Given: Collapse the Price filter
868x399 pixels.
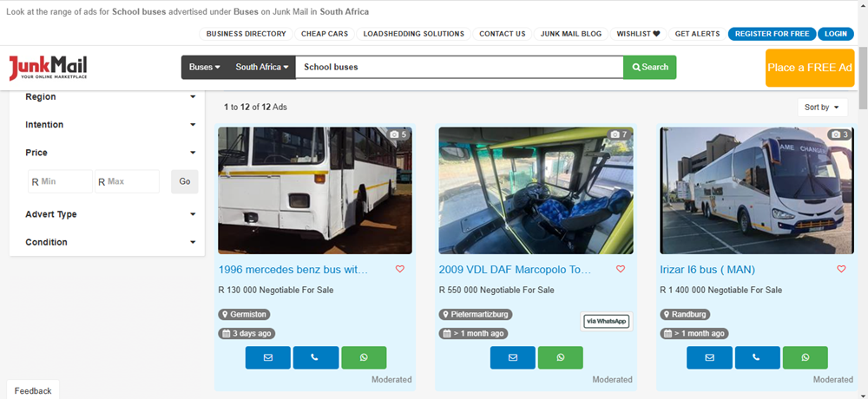Looking at the screenshot, I should pos(110,152).
